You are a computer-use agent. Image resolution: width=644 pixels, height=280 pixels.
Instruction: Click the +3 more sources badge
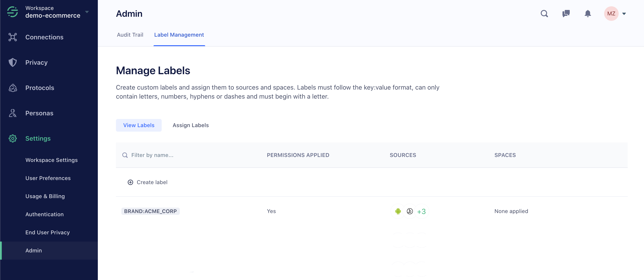tap(421, 211)
